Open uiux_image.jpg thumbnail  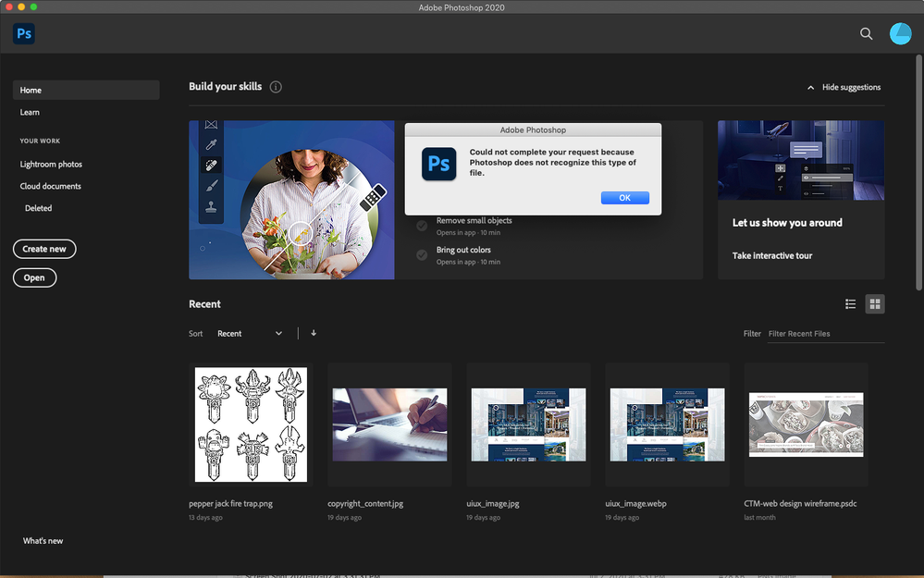(528, 424)
